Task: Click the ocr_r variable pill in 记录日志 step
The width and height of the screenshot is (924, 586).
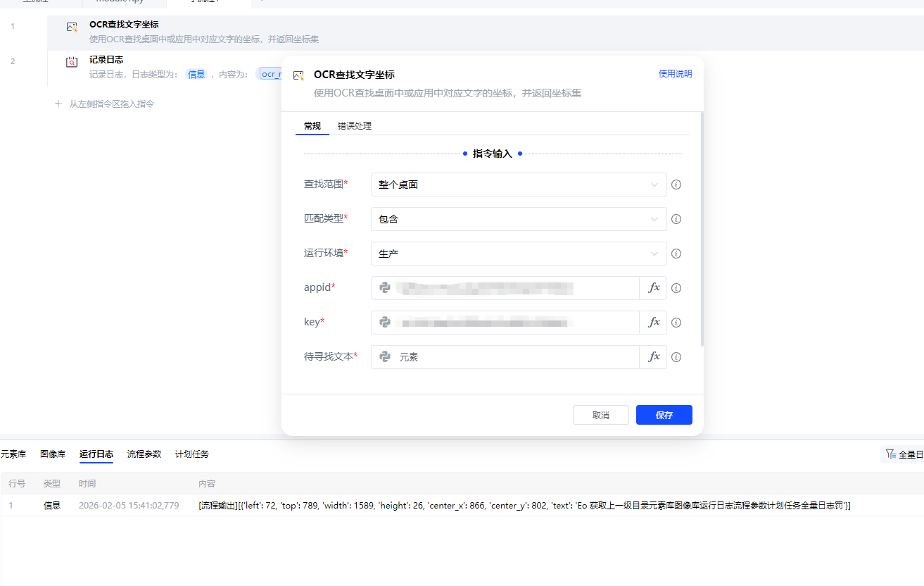Action: [x=270, y=73]
